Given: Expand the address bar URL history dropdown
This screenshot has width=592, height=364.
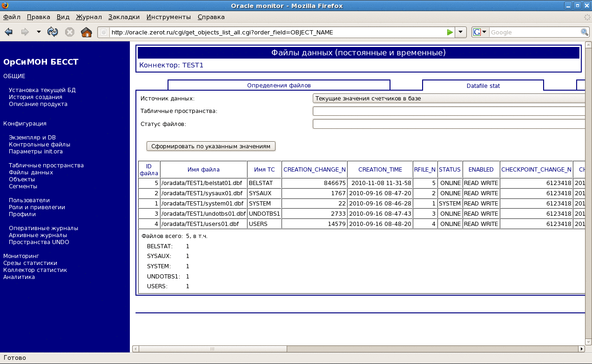Looking at the screenshot, I should tap(460, 32).
